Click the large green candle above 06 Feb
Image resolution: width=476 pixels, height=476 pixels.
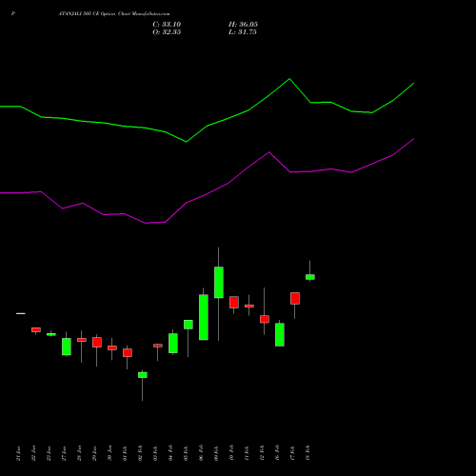coord(204,317)
